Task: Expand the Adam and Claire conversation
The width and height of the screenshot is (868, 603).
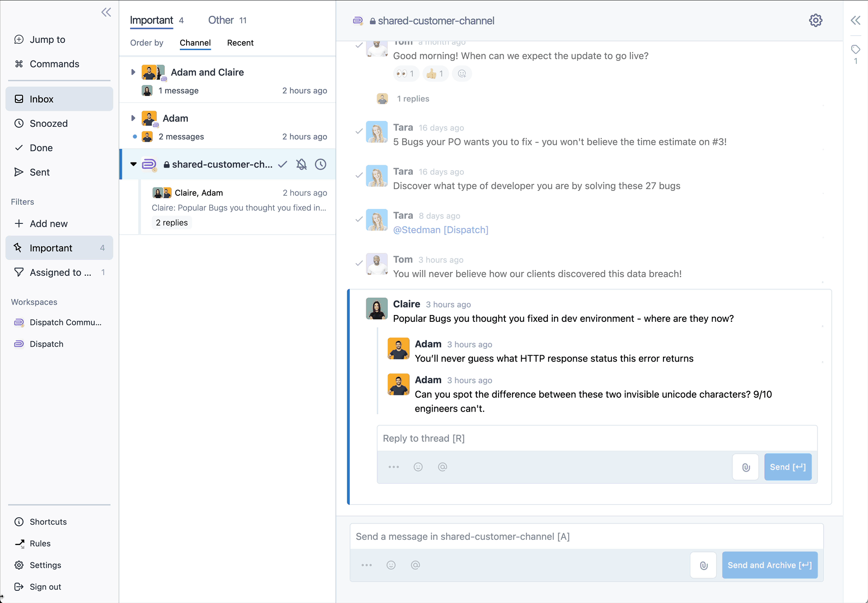Action: [133, 72]
